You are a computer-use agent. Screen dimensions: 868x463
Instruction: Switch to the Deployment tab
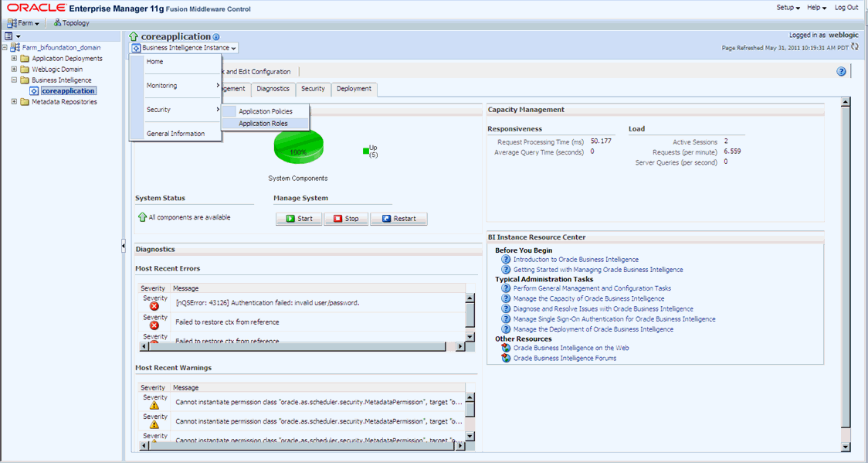[354, 89]
